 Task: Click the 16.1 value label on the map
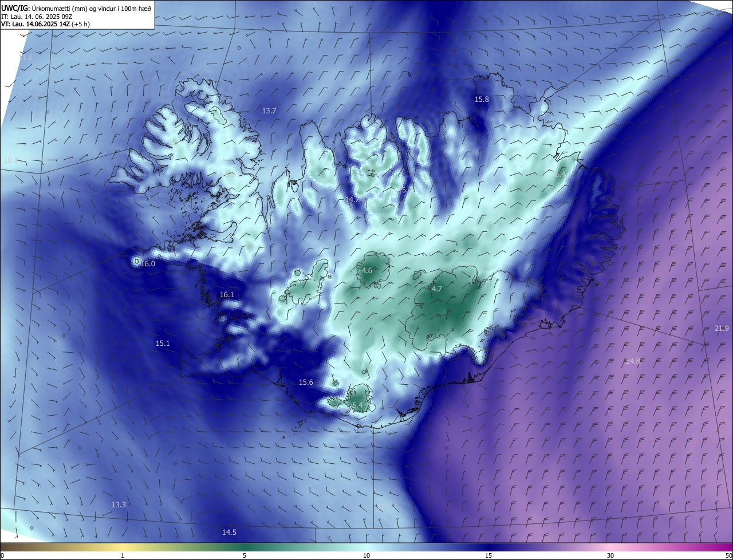(x=227, y=295)
